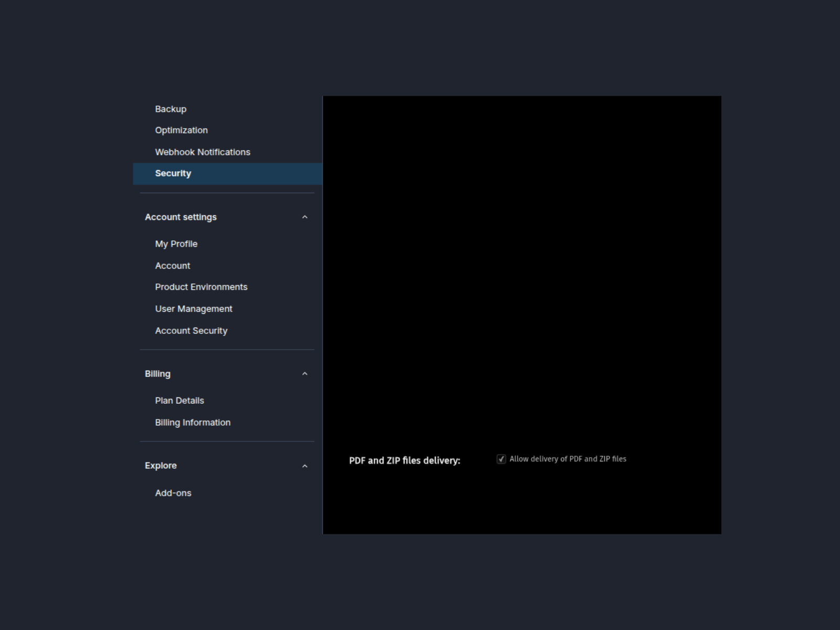Navigate to User Management

point(194,309)
